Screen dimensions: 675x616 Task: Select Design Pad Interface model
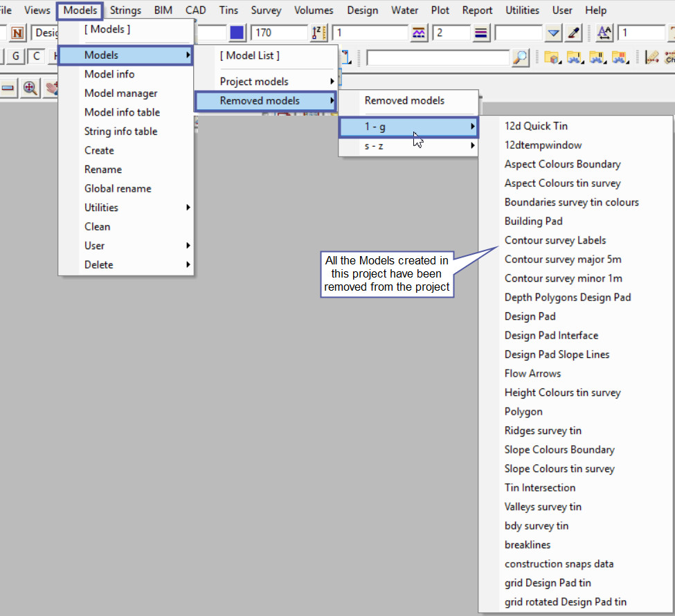point(575,335)
